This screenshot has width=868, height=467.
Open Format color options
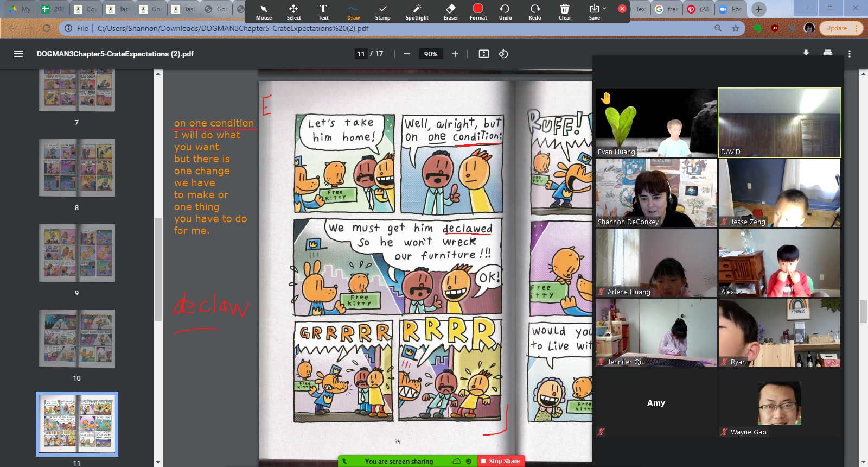click(478, 11)
